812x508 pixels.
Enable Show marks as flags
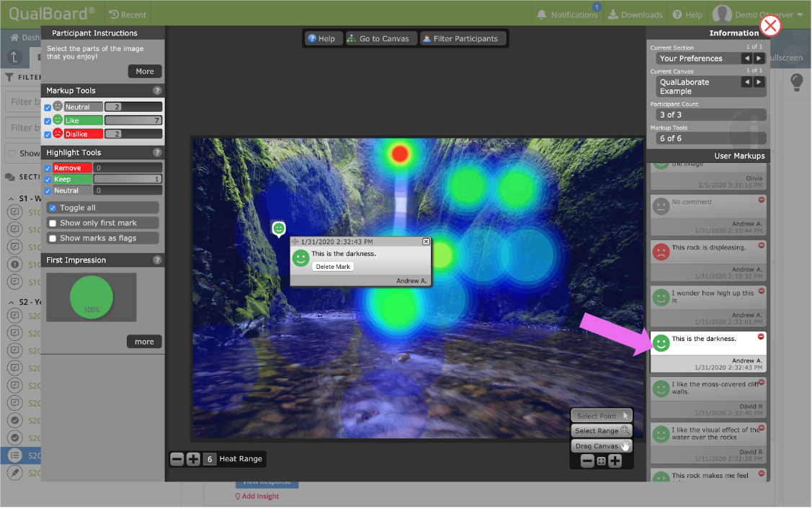point(53,239)
